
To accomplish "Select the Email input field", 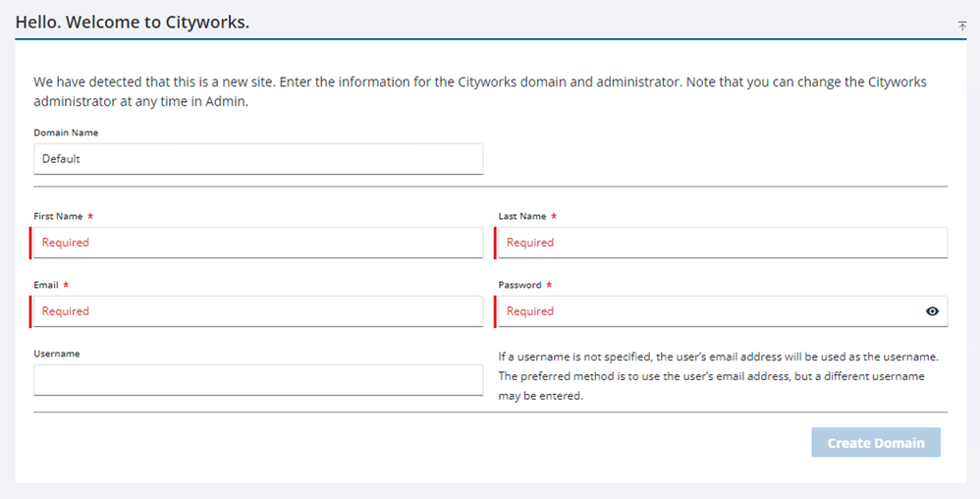I will pyautogui.click(x=258, y=311).
